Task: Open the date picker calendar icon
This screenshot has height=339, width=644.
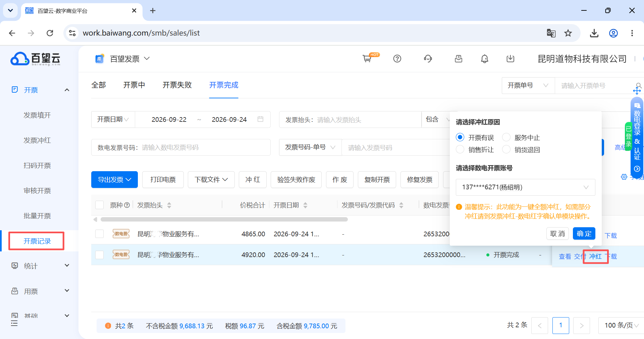Action: point(260,119)
